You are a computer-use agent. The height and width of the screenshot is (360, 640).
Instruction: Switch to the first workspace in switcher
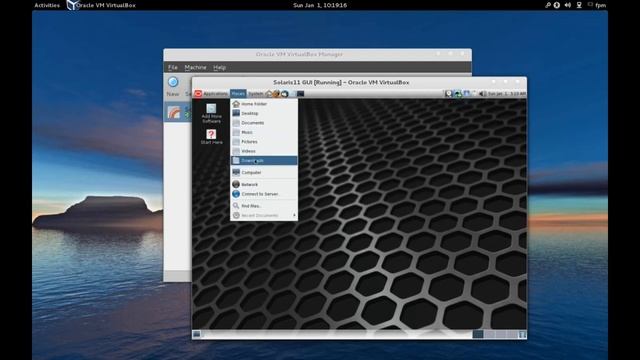(478, 334)
